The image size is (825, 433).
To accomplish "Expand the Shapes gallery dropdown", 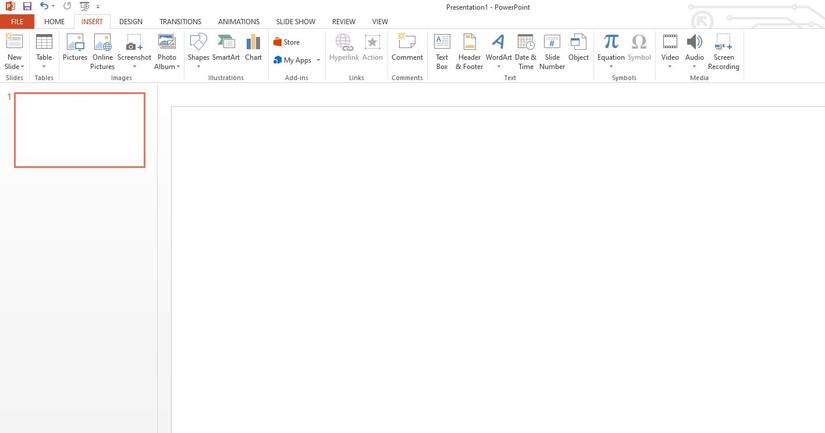I will [198, 67].
